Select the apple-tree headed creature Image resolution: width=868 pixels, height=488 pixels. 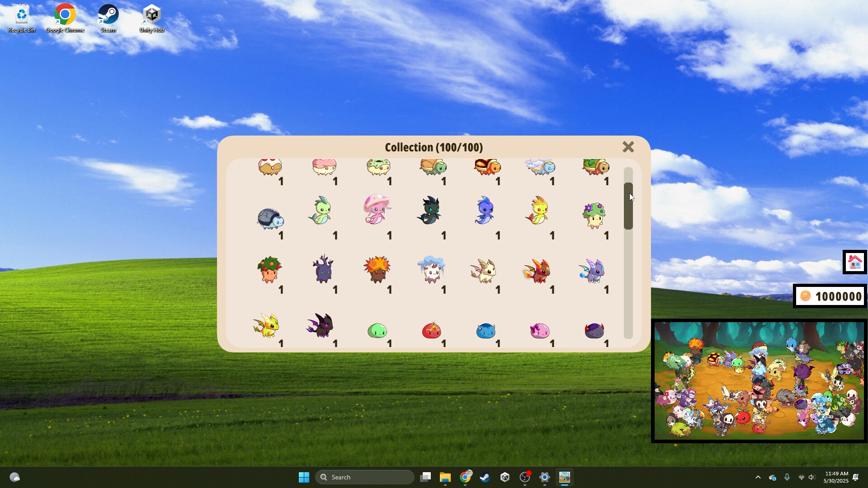[269, 271]
